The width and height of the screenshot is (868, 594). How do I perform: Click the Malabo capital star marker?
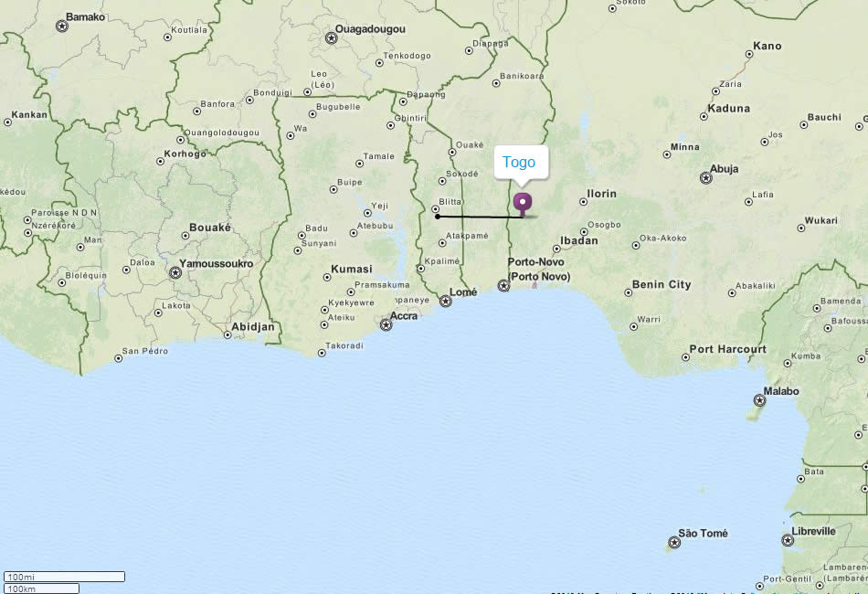tap(759, 400)
